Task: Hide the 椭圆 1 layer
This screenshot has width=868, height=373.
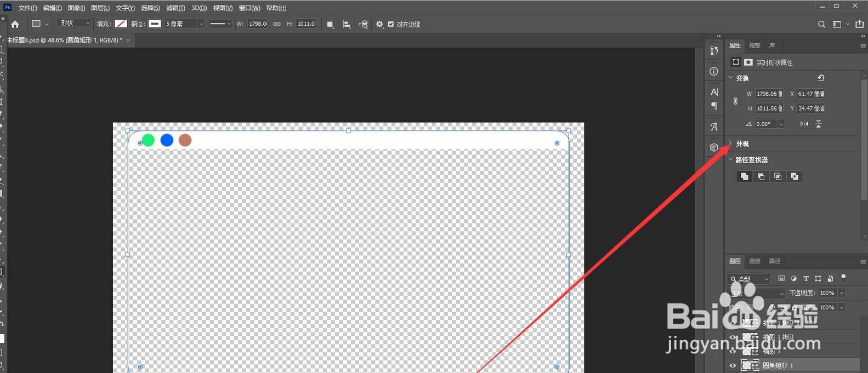Action: pyautogui.click(x=733, y=351)
